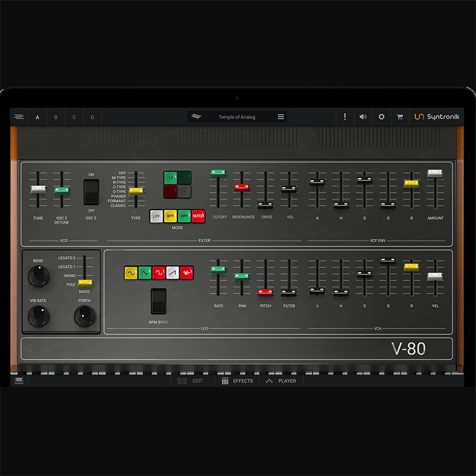
Task: Select the sine LFO waveform button
Action: pyautogui.click(x=131, y=273)
